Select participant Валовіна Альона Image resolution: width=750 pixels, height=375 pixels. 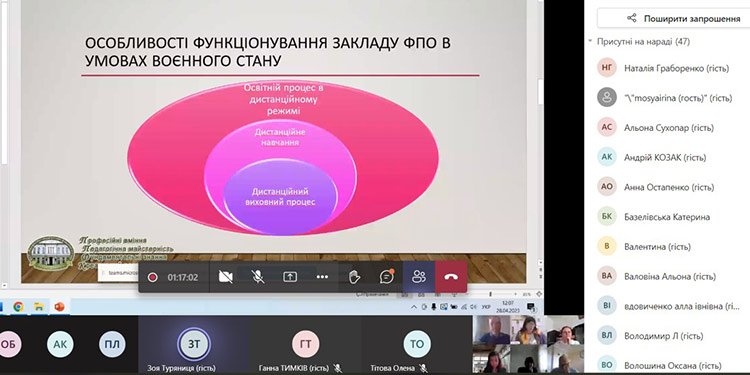[x=670, y=276]
